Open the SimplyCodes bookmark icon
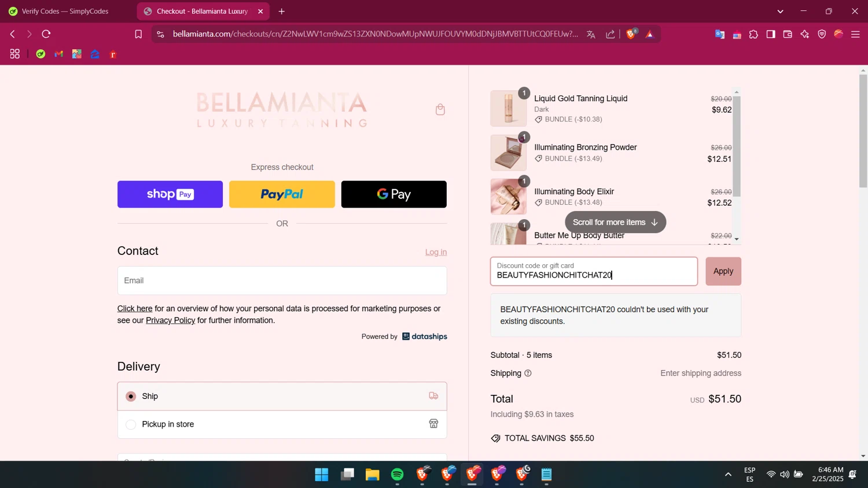The image size is (868, 488). tap(41, 54)
